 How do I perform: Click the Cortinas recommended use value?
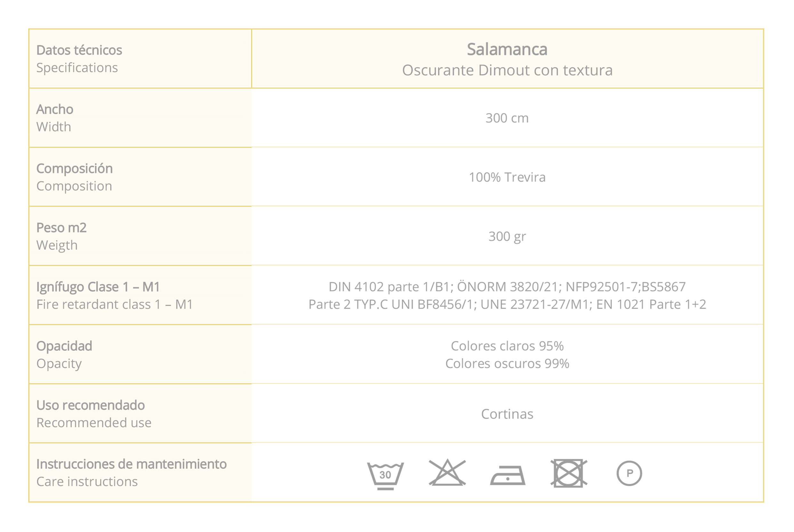(x=507, y=414)
